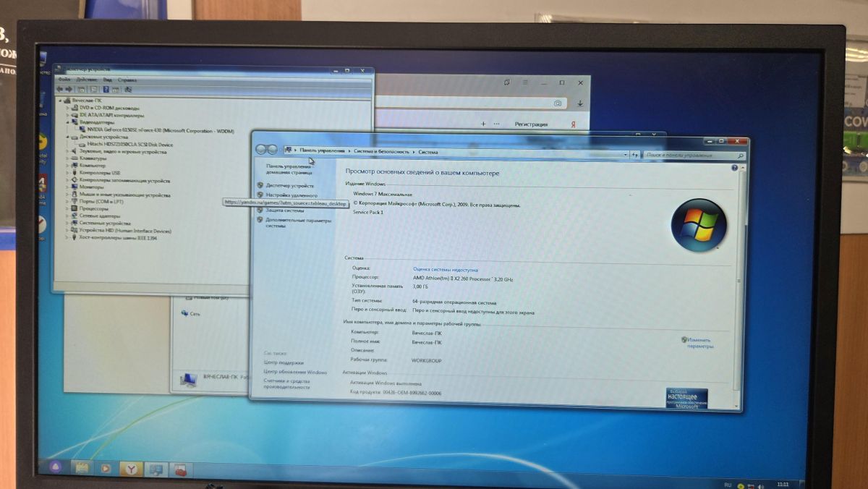Viewport: 868px width, 489px height.
Task: Click the download arrow icon in browser
Action: coord(579,103)
